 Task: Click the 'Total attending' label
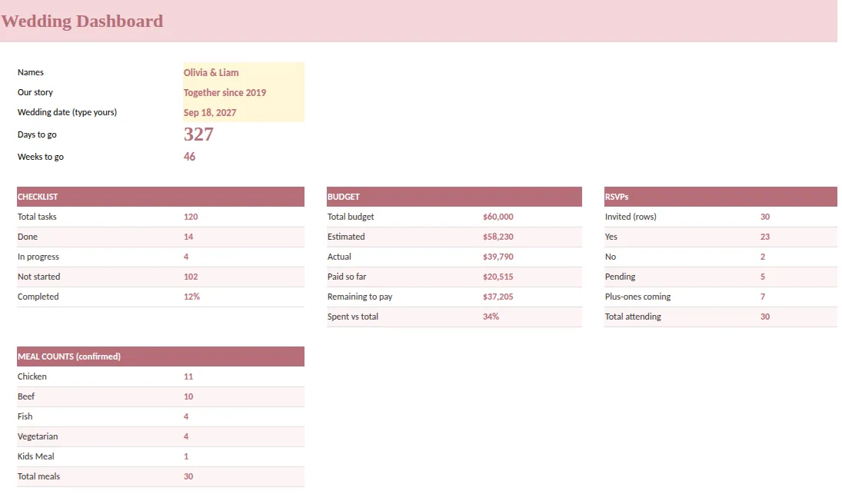pyautogui.click(x=633, y=317)
